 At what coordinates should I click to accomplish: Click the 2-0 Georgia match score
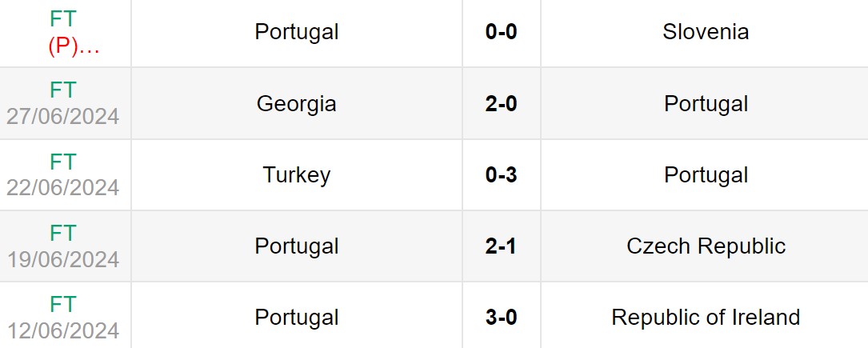click(501, 104)
